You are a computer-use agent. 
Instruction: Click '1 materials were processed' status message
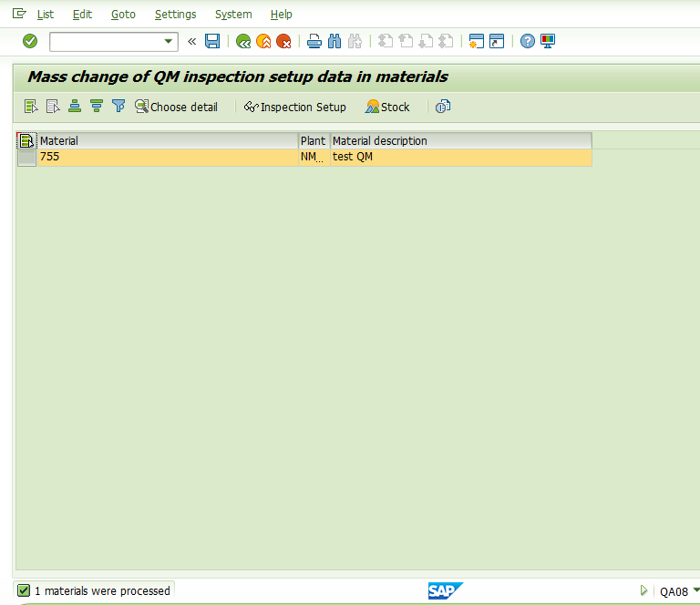pos(102,591)
